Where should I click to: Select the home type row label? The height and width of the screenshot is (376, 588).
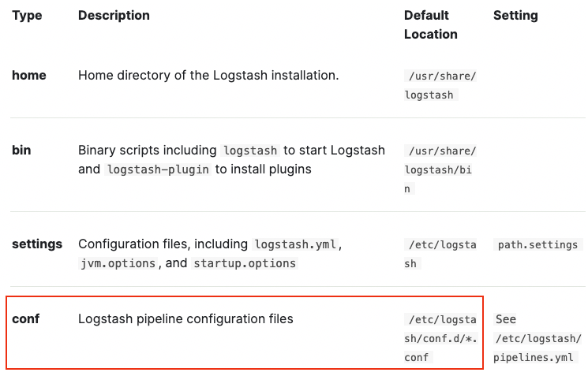(x=29, y=76)
